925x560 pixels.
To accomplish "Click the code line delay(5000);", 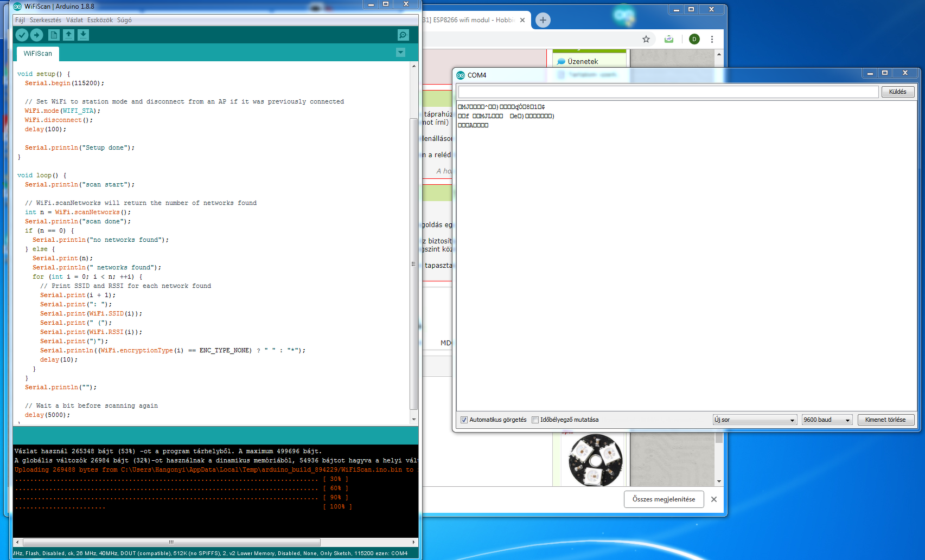I will tap(47, 415).
